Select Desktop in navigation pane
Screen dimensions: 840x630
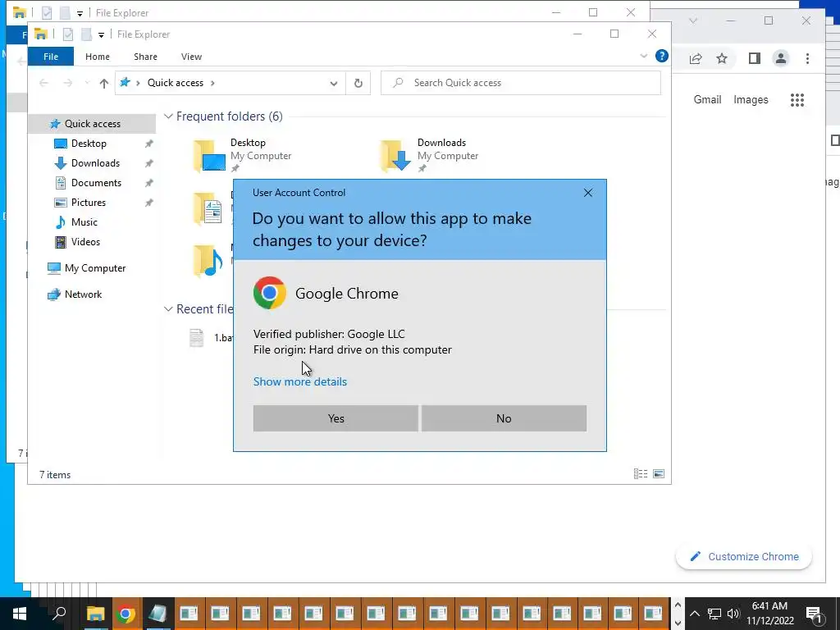pyautogui.click(x=89, y=144)
